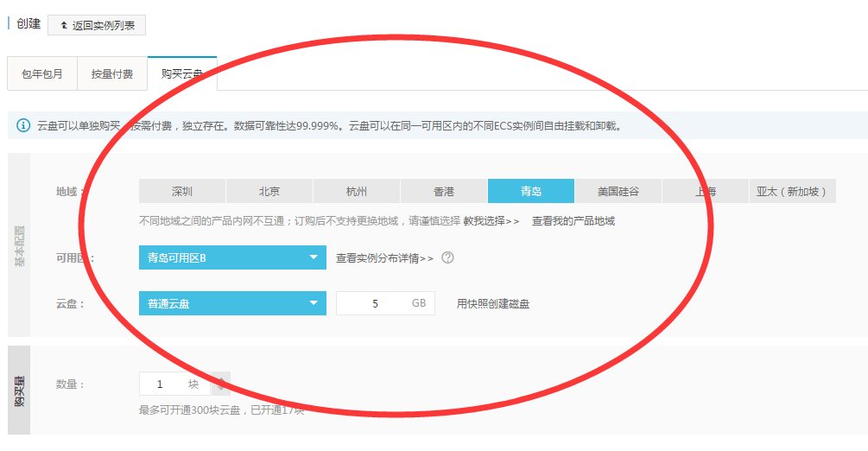Switch to the 包年包月 tab

pos(41,74)
